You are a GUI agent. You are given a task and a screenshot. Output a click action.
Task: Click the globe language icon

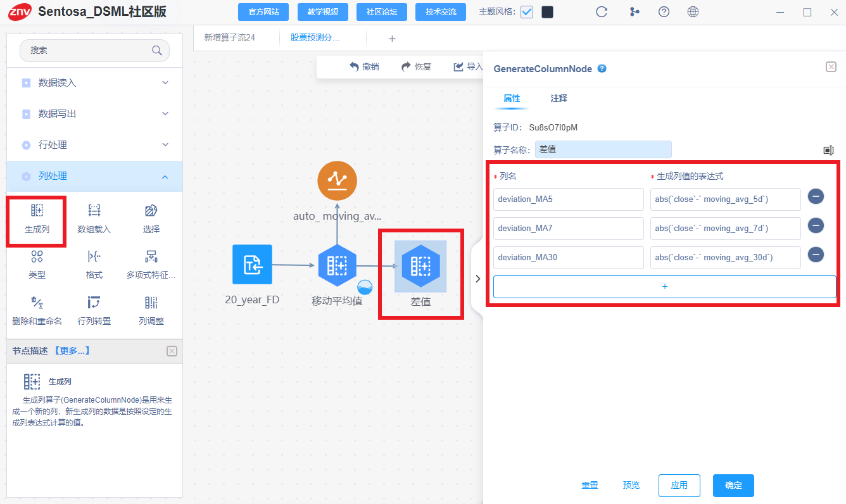(x=693, y=12)
